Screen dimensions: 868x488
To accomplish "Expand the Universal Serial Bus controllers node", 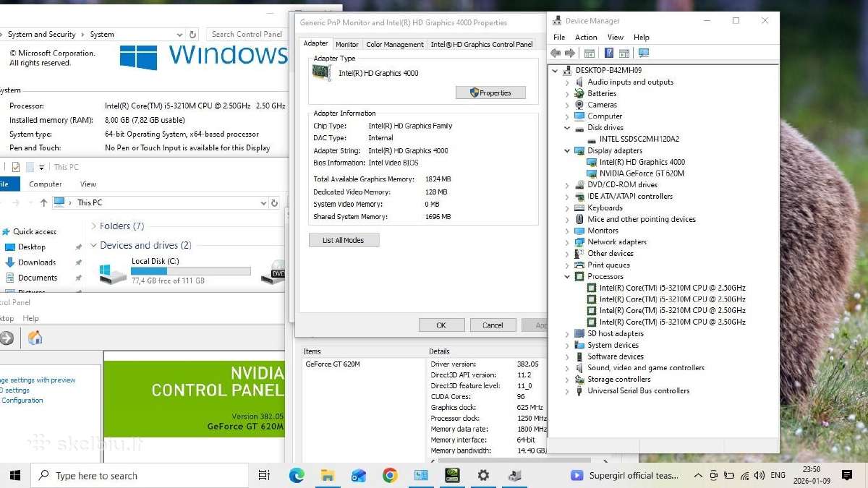I will (567, 391).
